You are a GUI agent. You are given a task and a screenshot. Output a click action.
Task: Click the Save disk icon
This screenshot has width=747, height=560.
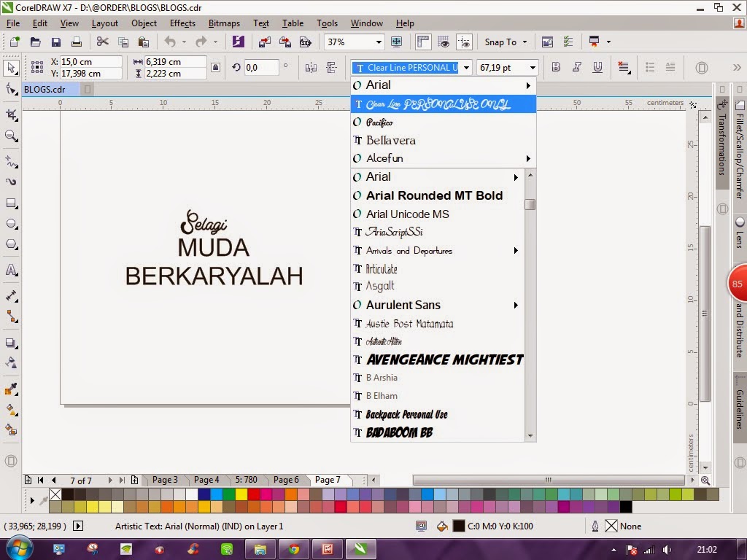pos(55,42)
